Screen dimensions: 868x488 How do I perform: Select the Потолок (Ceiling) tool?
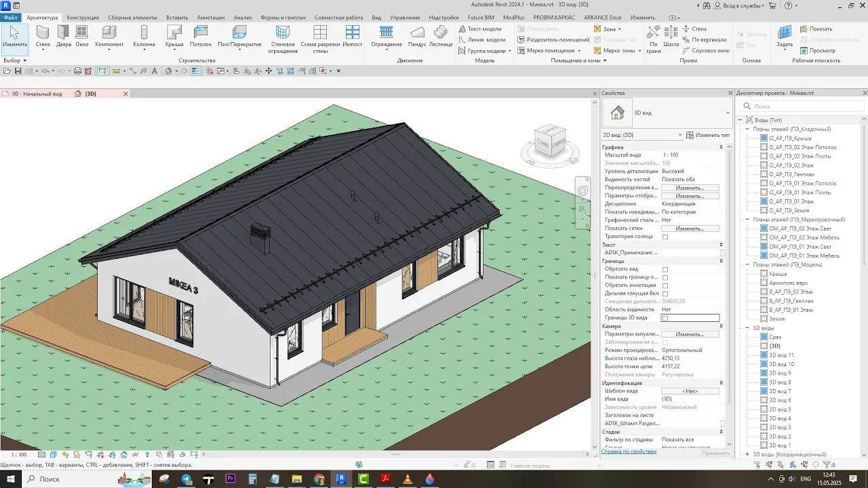tap(201, 37)
